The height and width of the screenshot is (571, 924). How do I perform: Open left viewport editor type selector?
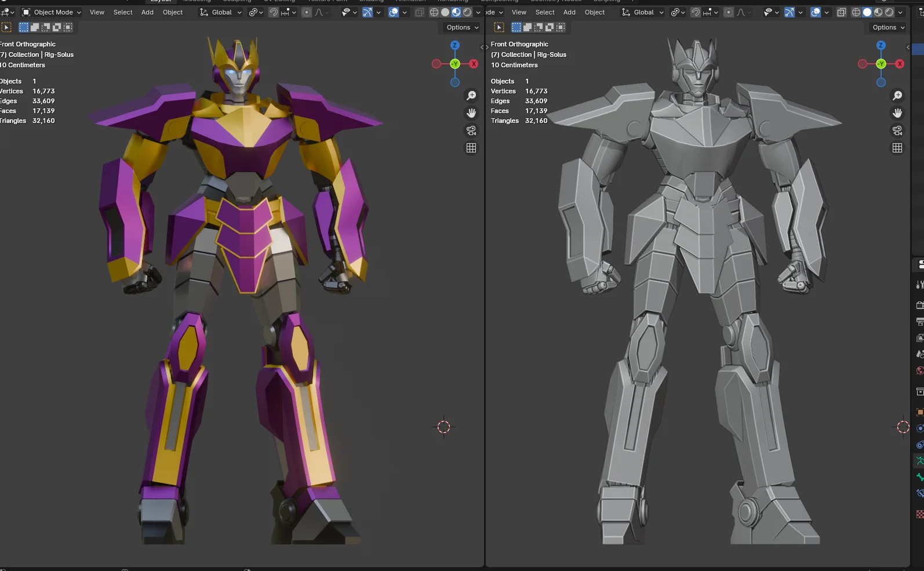[7, 12]
